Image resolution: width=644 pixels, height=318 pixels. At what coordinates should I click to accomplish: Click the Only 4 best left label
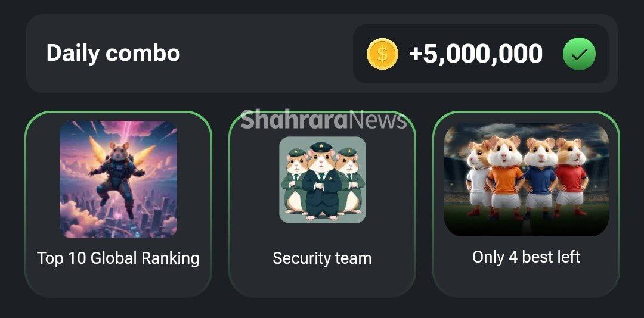point(526,257)
